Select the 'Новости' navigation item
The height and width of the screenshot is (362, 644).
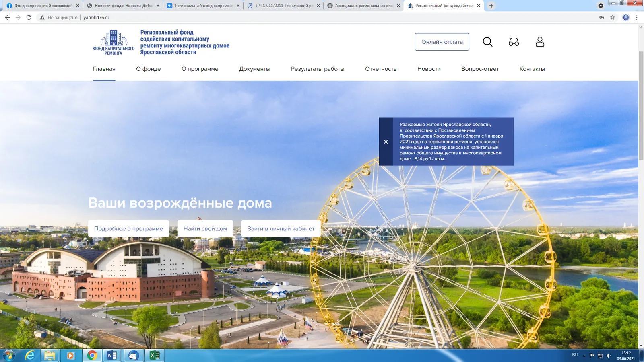coord(429,69)
